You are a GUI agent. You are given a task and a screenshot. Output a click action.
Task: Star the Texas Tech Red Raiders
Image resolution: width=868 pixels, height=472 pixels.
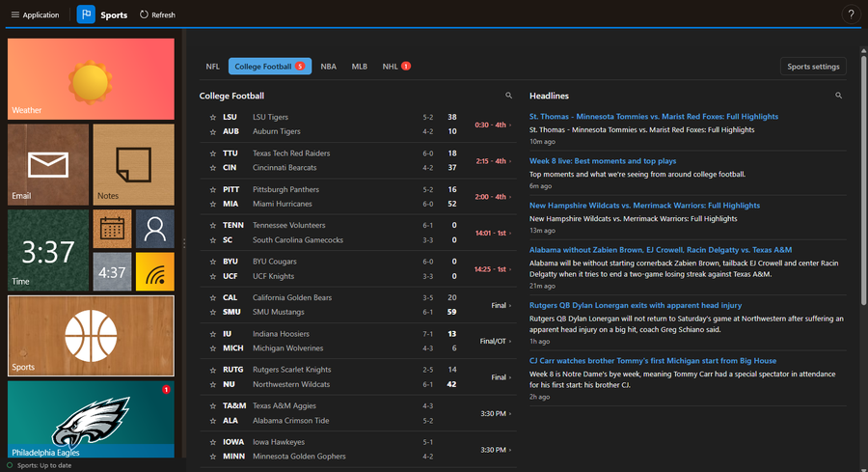[x=212, y=153]
